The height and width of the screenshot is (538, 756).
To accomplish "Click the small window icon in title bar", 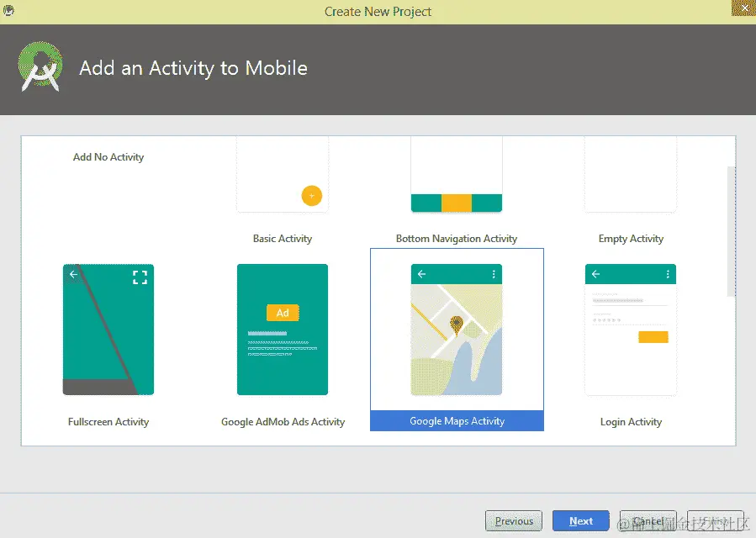I will click(x=8, y=10).
